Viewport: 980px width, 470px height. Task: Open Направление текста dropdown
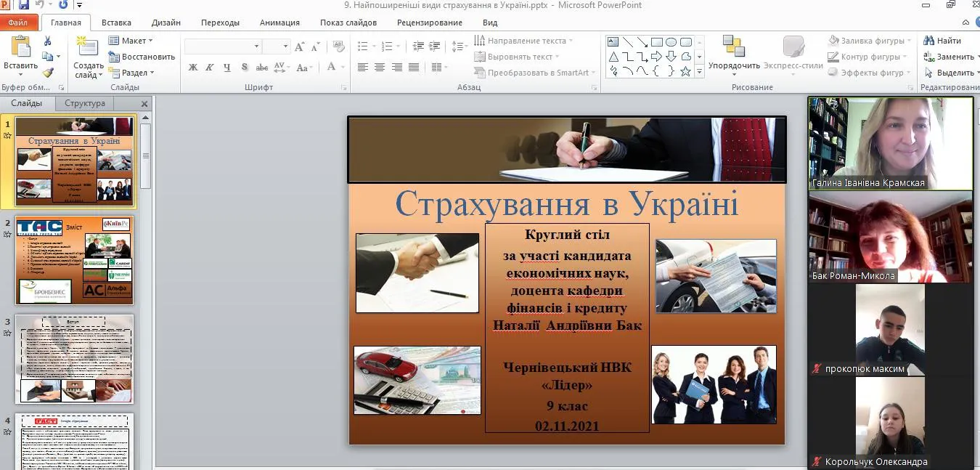(x=524, y=41)
